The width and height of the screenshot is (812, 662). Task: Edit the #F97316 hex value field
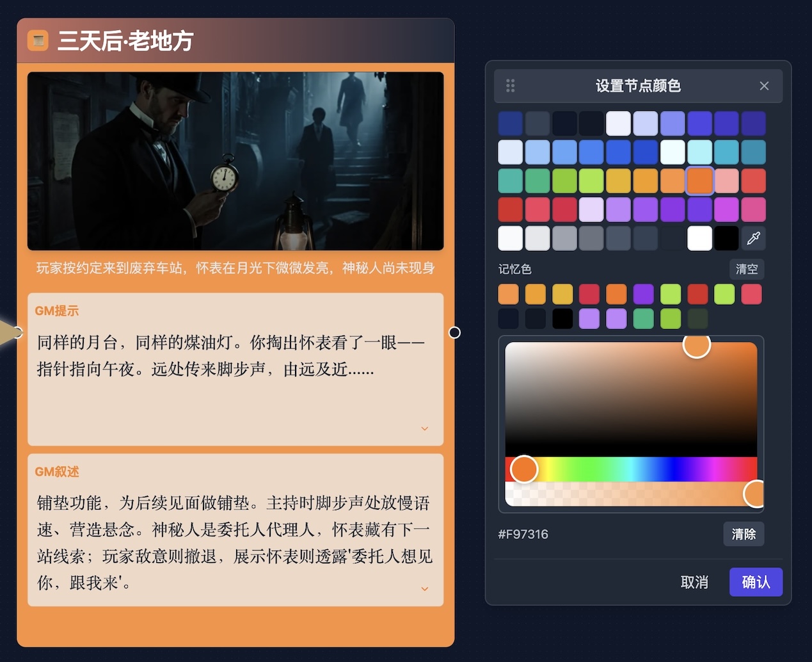point(523,534)
